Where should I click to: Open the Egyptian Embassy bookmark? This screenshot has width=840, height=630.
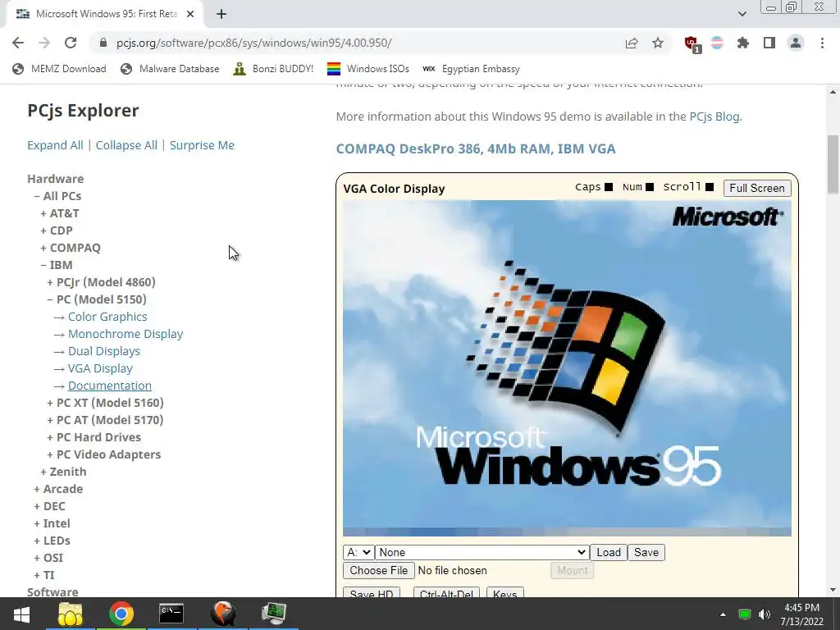[471, 69]
